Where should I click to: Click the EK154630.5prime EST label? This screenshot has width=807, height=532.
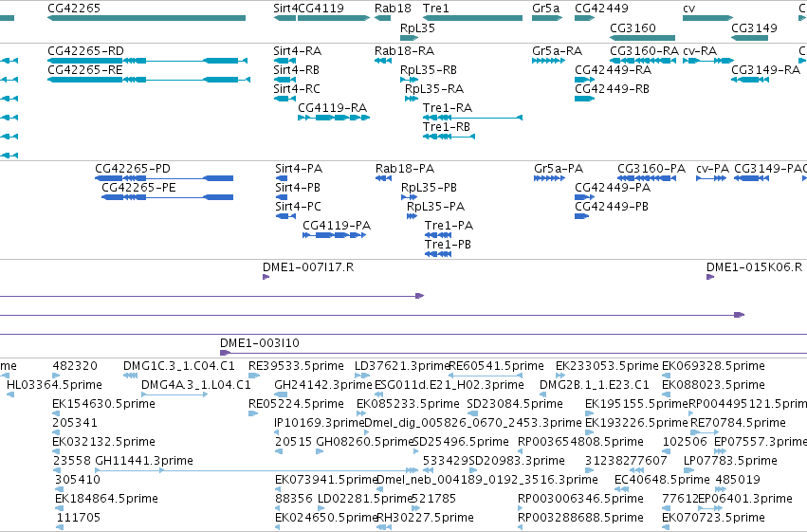(x=103, y=404)
